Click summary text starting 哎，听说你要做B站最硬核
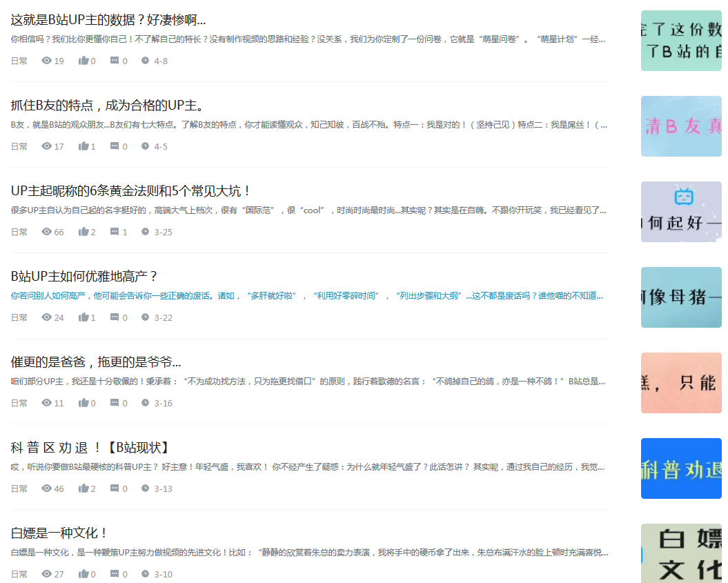Viewport: 728px width, 583px height. click(307, 466)
